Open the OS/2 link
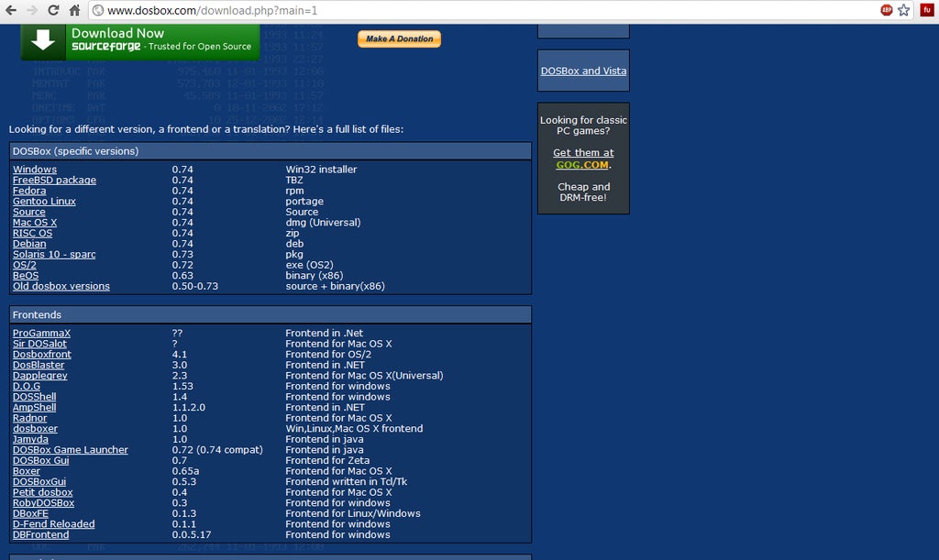The height and width of the screenshot is (560, 939). tap(25, 265)
